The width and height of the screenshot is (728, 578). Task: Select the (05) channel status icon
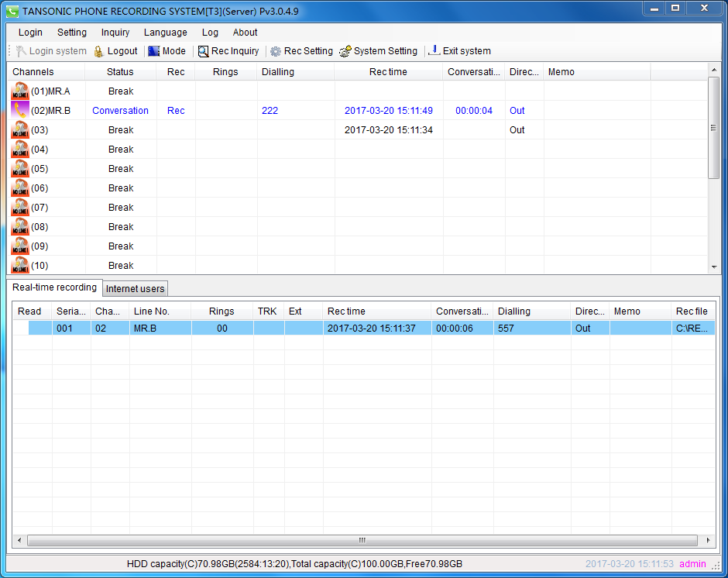pos(20,169)
